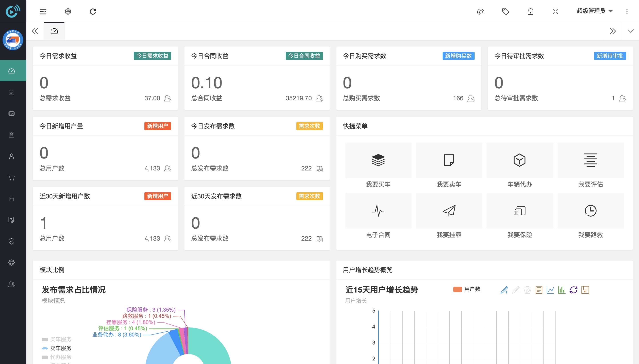Image resolution: width=639 pixels, height=364 pixels.
Task: Click the refresh icon in header
Action: [x=93, y=12]
